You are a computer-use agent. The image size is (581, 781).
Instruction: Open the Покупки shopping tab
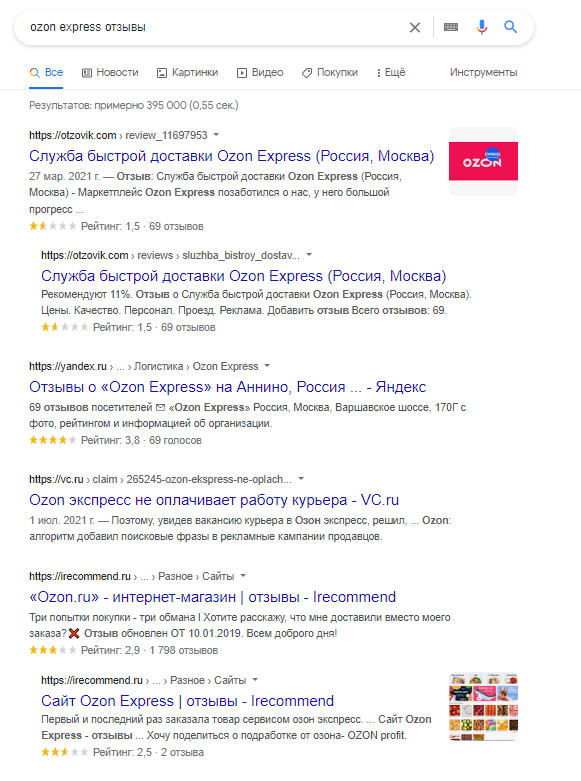click(x=329, y=73)
